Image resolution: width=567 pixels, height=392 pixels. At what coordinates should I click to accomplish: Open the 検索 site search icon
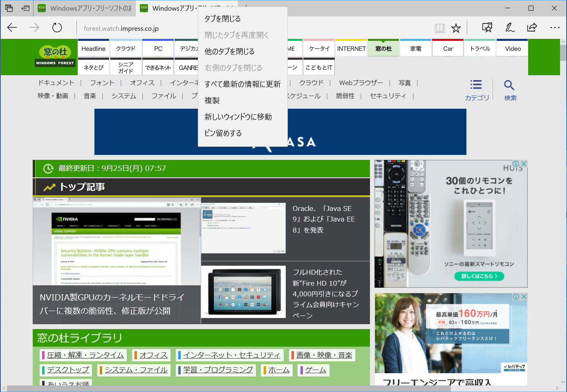509,89
